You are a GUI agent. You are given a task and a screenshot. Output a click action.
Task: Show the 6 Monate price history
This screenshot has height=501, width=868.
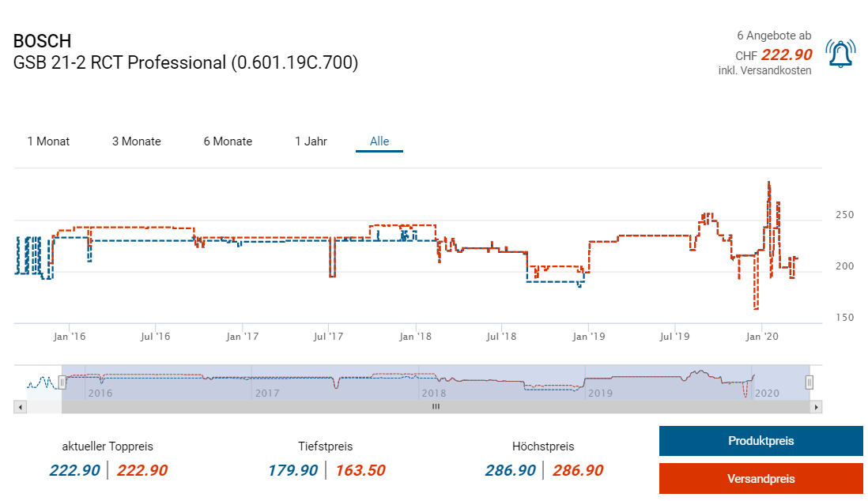click(228, 141)
